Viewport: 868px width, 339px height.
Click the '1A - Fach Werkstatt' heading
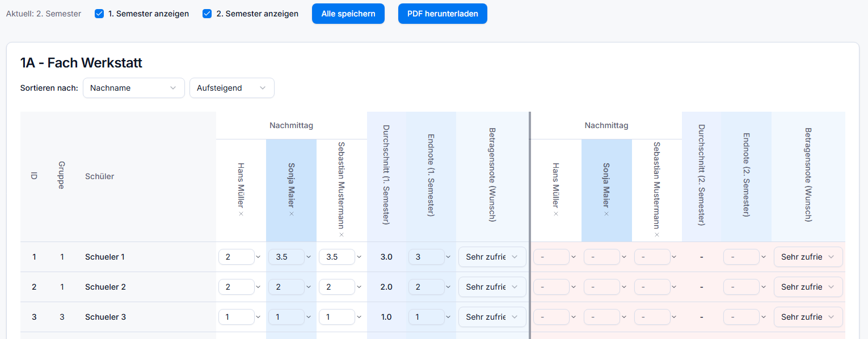(81, 62)
